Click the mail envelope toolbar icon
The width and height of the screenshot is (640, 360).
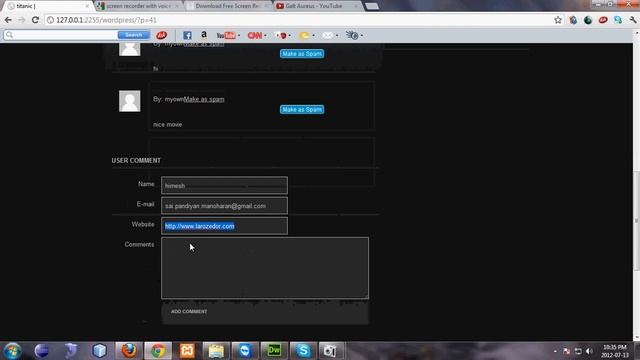328,36
